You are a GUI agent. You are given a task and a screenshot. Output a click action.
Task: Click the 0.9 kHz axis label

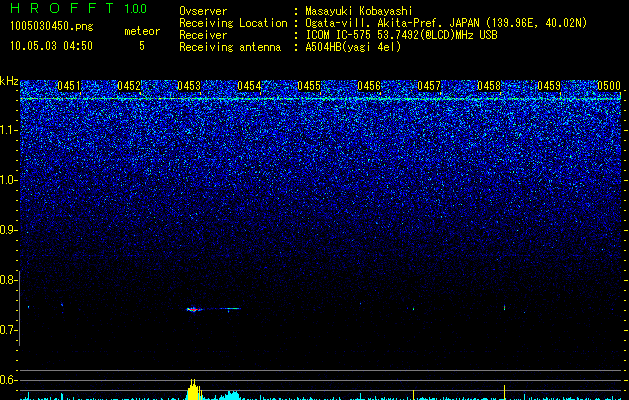pos(7,230)
